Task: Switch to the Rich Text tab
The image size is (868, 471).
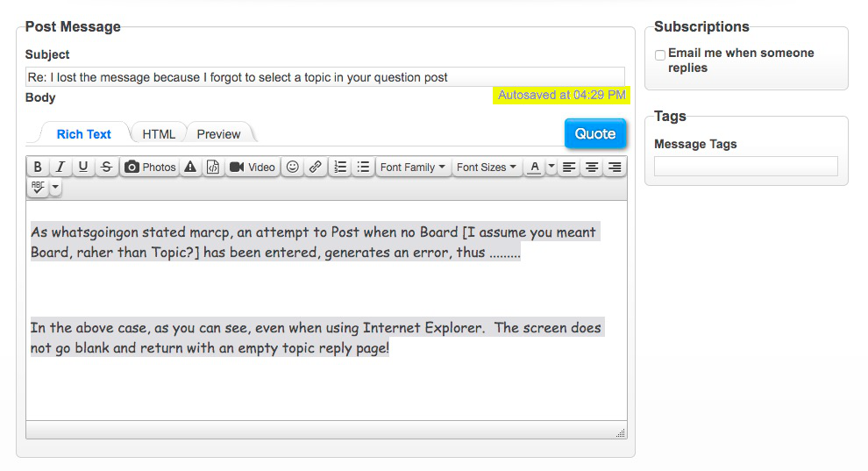Action: (83, 134)
